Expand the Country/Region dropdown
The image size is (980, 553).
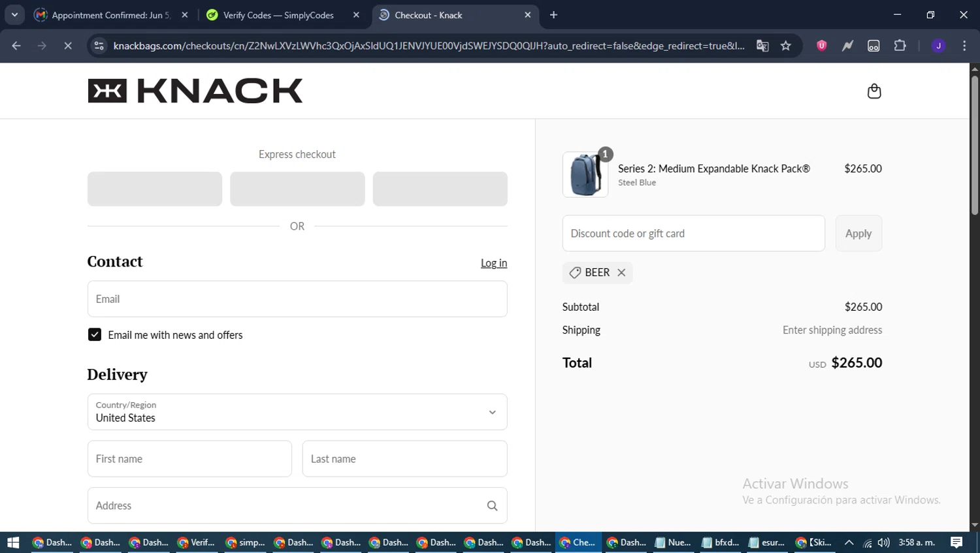pos(297,412)
